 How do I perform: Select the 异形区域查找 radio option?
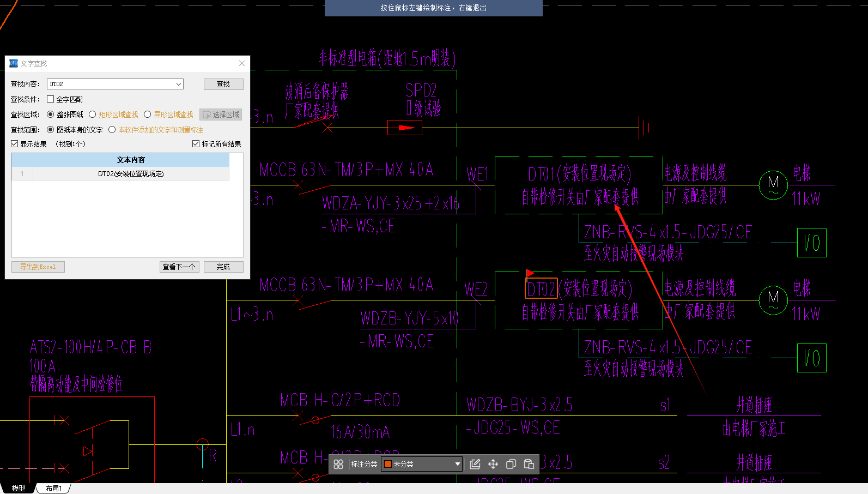tap(147, 115)
